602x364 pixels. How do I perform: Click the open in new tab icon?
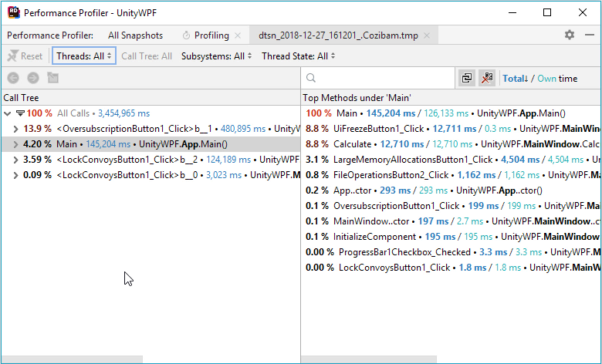pyautogui.click(x=53, y=78)
